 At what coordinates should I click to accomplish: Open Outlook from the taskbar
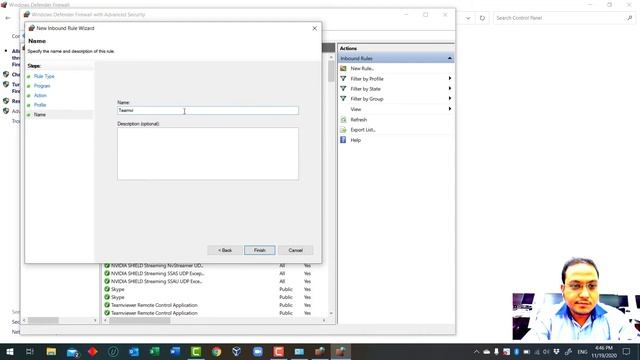(x=134, y=351)
